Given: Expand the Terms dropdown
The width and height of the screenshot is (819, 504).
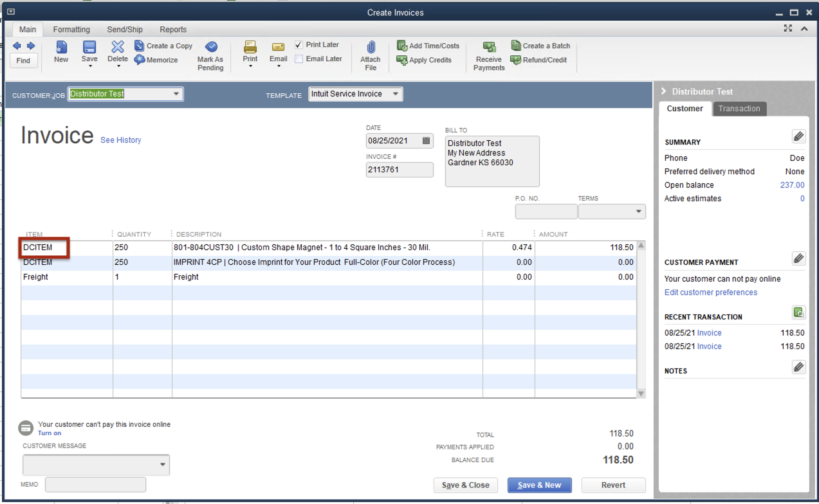Looking at the screenshot, I should [638, 212].
